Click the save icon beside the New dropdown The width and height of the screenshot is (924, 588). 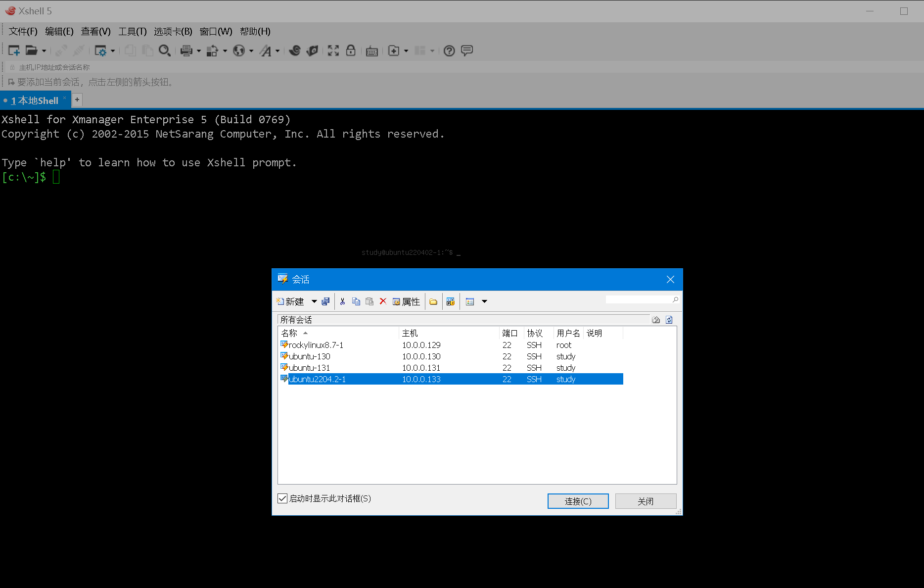coord(325,301)
